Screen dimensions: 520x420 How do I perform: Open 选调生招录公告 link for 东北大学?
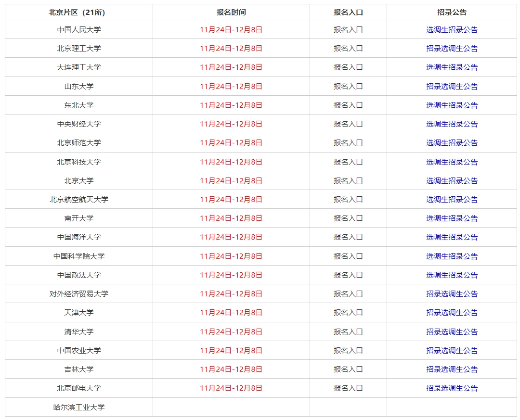(x=452, y=105)
